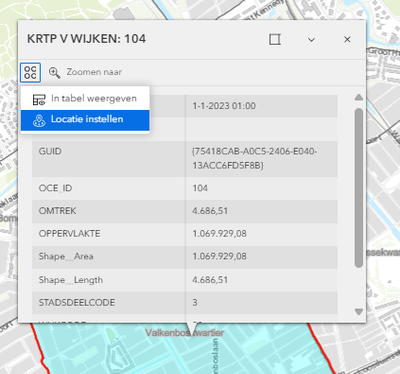Select Locatie instellen menu entry

pyautogui.click(x=85, y=120)
